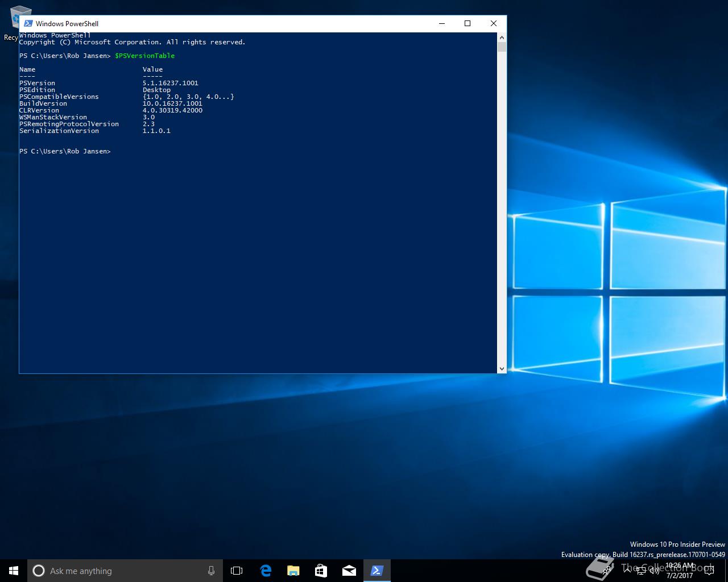Launch Microsoft Edge from the taskbar
The image size is (728, 582).
[x=266, y=571]
